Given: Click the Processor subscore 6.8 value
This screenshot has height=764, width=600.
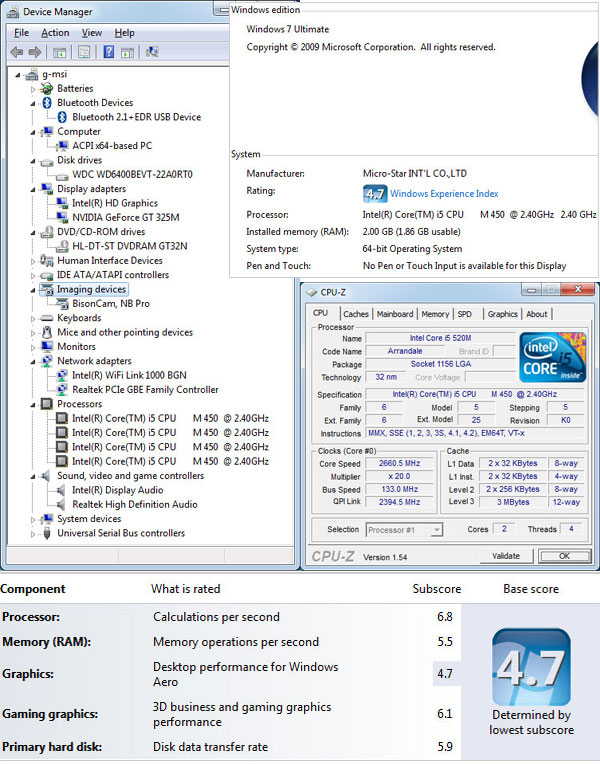Looking at the screenshot, I should point(445,617).
